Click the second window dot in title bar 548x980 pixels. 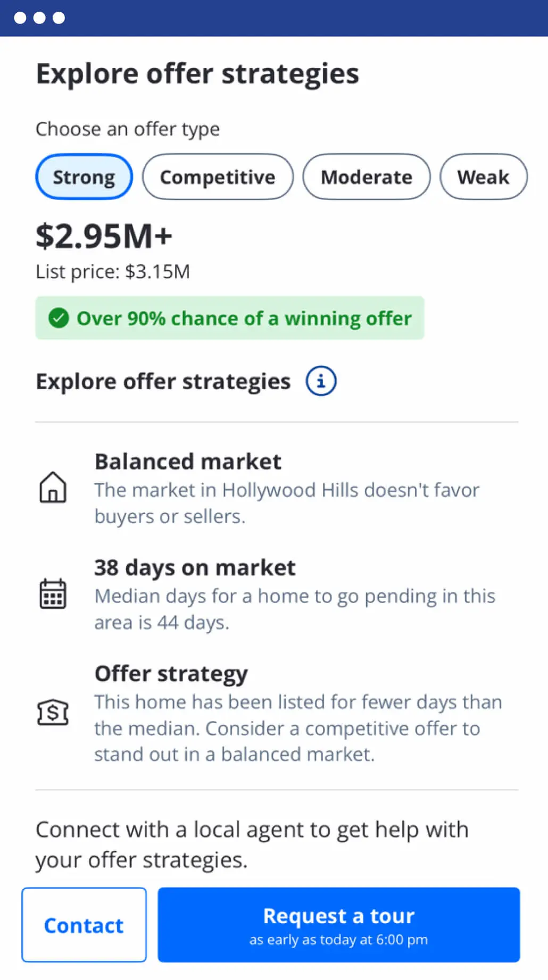[39, 18]
